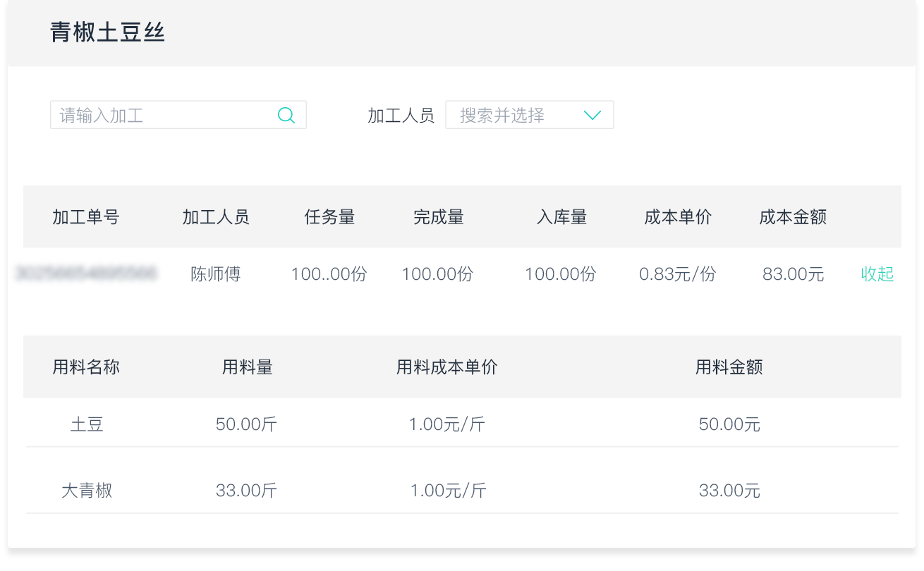Click the search magnifier icon
This screenshot has height=571, width=924.
[x=286, y=115]
